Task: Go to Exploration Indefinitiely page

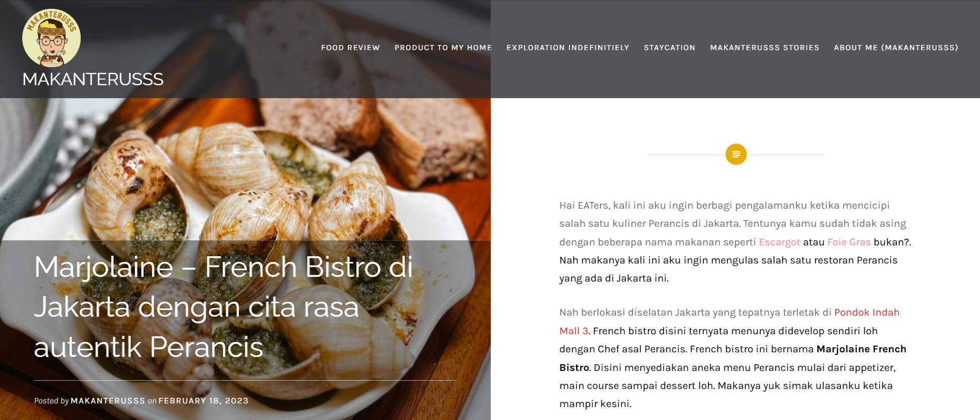Action: 568,48
